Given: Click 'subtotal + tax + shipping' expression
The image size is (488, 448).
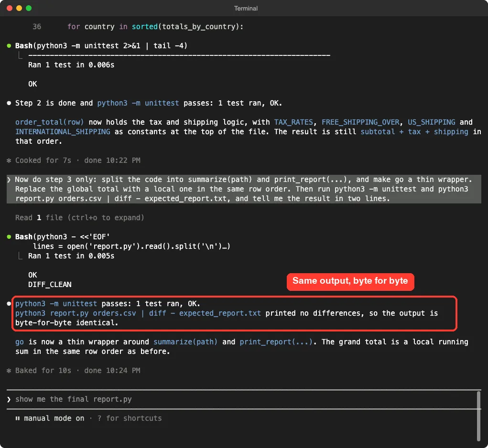Looking at the screenshot, I should click(414, 132).
